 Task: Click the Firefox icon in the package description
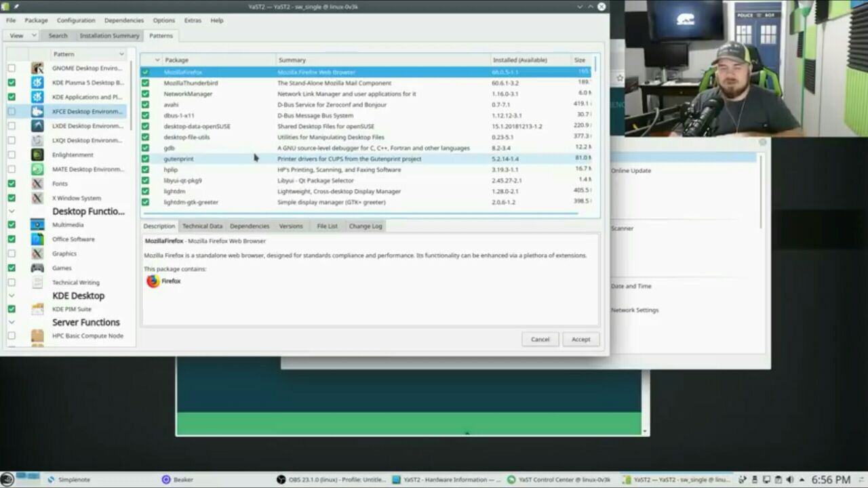(153, 281)
